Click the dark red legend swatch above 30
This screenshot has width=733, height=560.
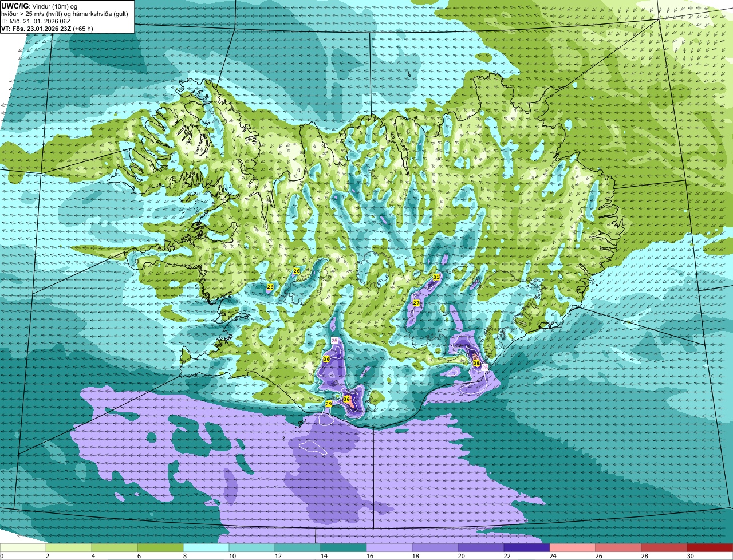(x=710, y=548)
